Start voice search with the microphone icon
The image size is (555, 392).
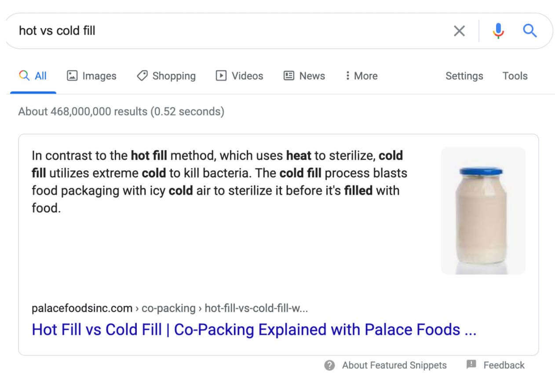tap(498, 31)
